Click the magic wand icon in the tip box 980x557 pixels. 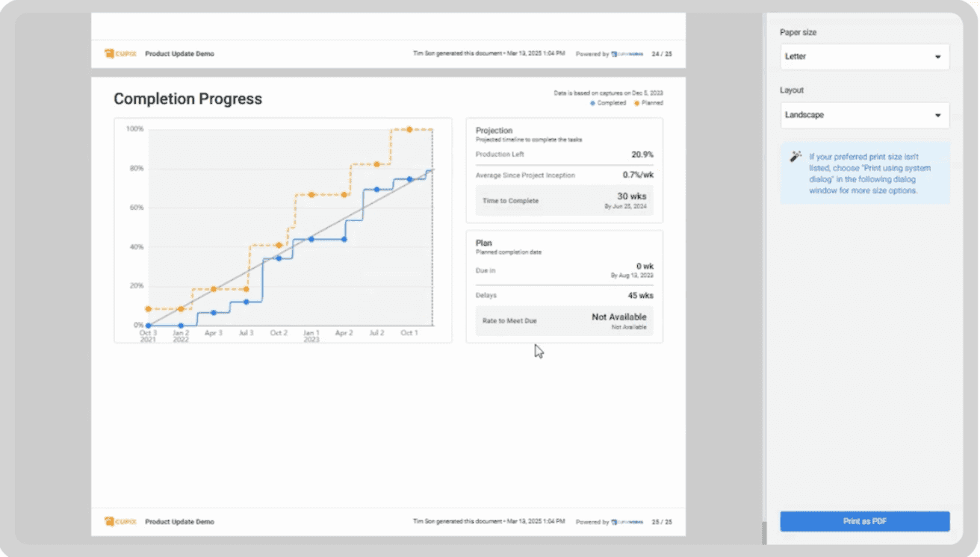(796, 157)
